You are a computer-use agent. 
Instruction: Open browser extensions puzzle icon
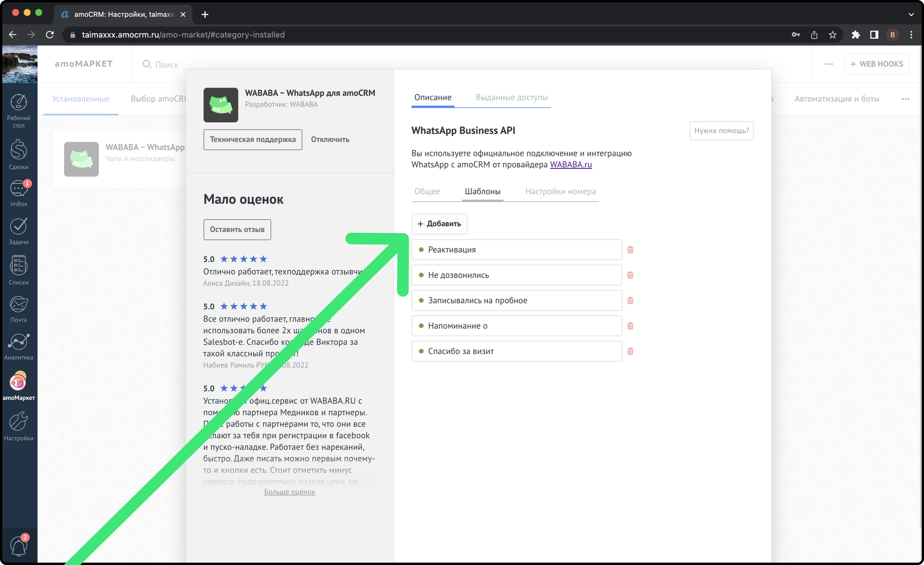pyautogui.click(x=856, y=35)
